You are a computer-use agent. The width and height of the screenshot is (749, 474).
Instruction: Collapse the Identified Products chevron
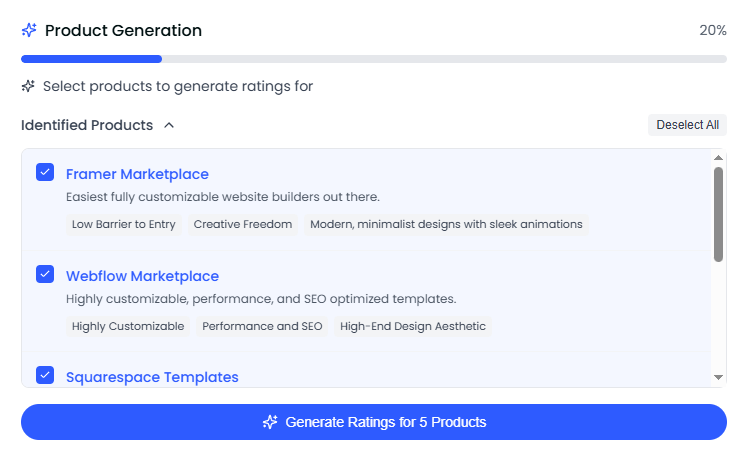click(169, 126)
